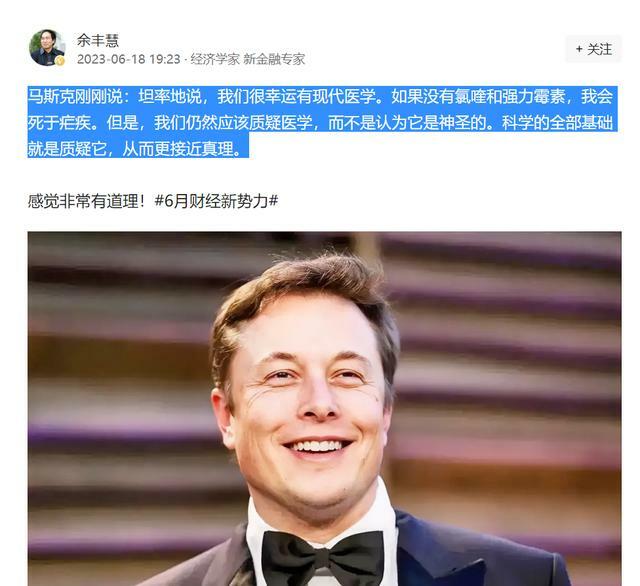640x586 pixels.
Task: Click the 2023-06-18 19:23 timestamp
Action: tap(129, 59)
